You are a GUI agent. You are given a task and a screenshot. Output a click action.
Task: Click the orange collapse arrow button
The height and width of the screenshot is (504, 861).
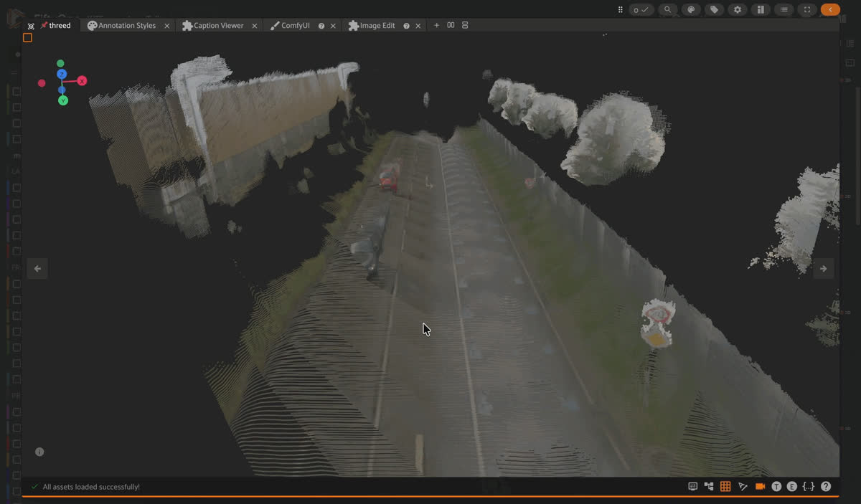[x=830, y=9]
